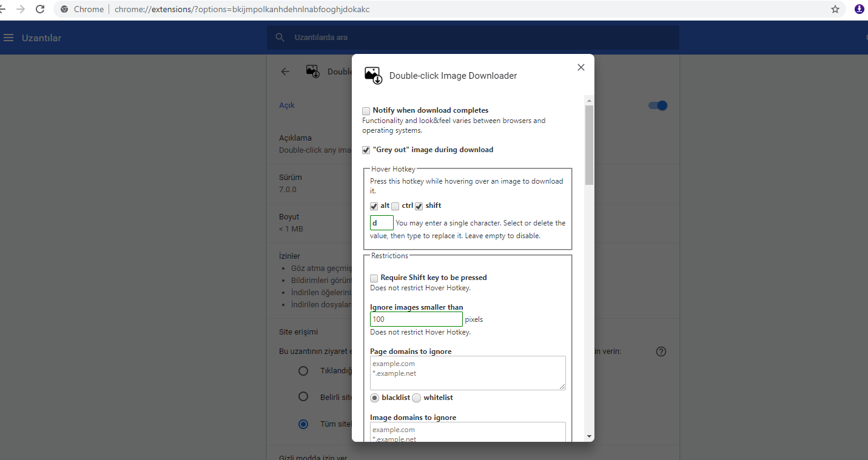Select the first site access radio option

(x=303, y=371)
